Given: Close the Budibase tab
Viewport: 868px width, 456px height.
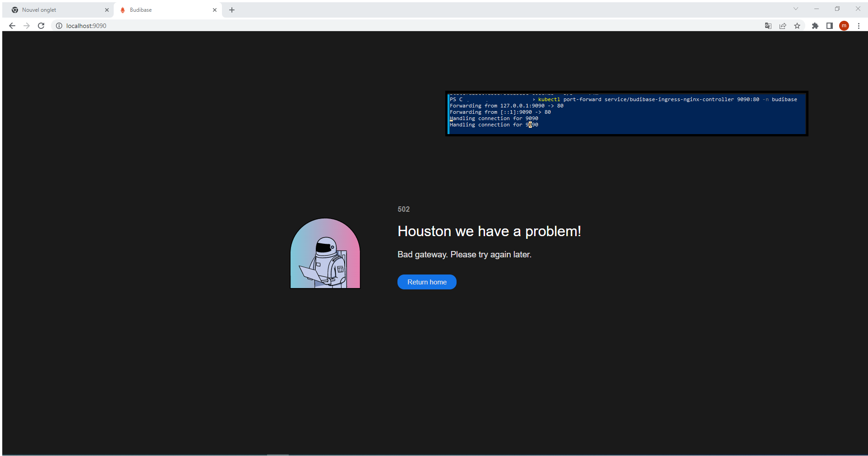Looking at the screenshot, I should [x=215, y=10].
